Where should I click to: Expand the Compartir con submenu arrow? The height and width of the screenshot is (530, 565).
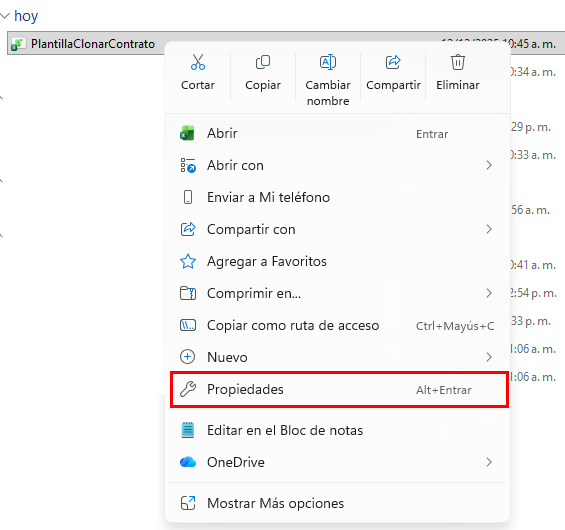pos(489,229)
